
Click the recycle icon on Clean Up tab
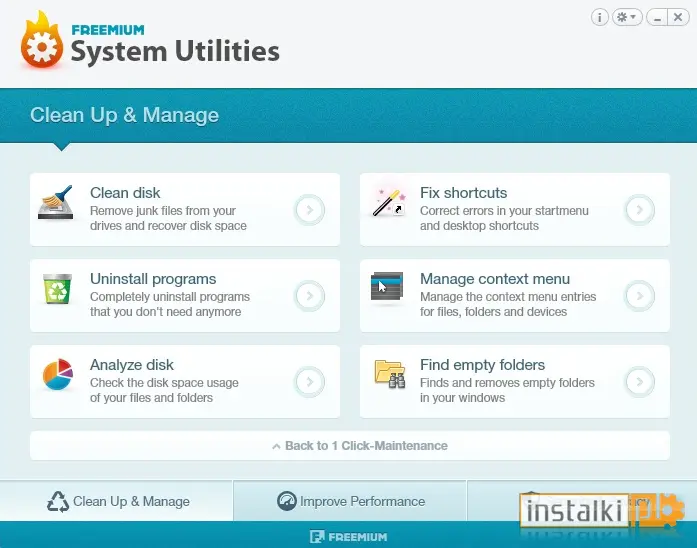click(58, 501)
